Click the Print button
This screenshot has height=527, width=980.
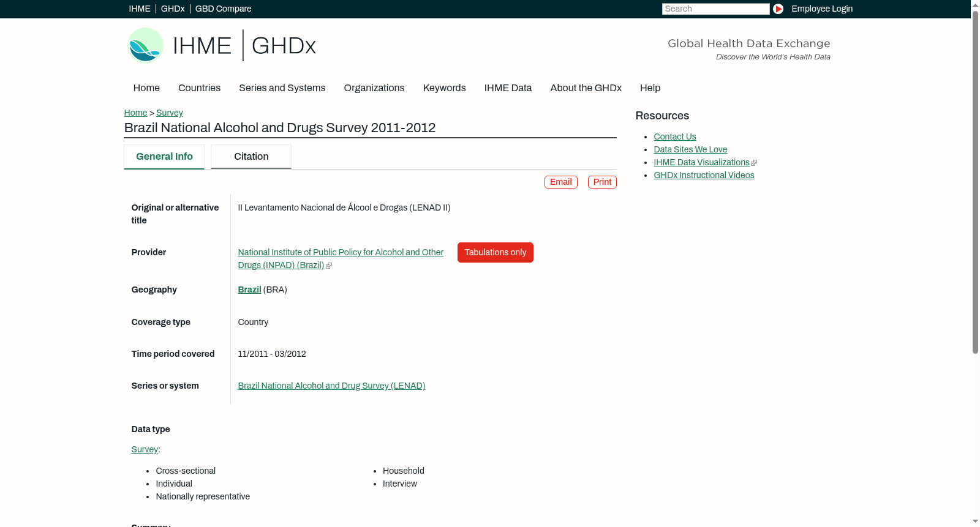coord(602,182)
